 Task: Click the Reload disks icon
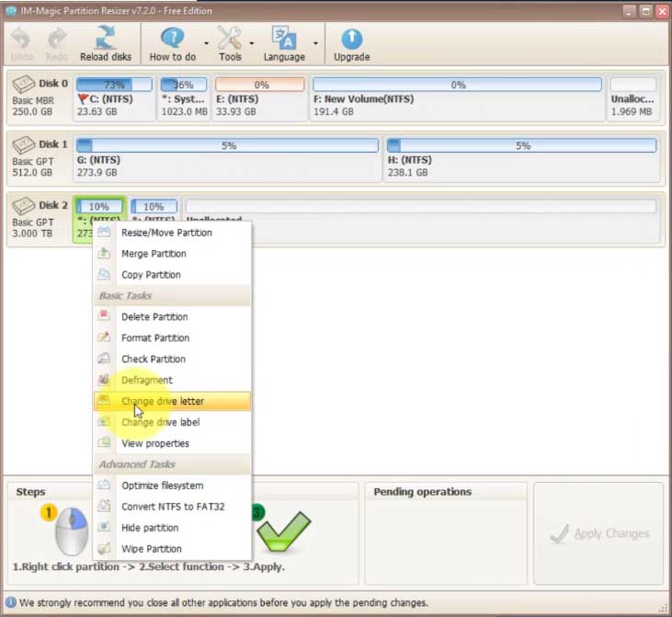pos(106,38)
